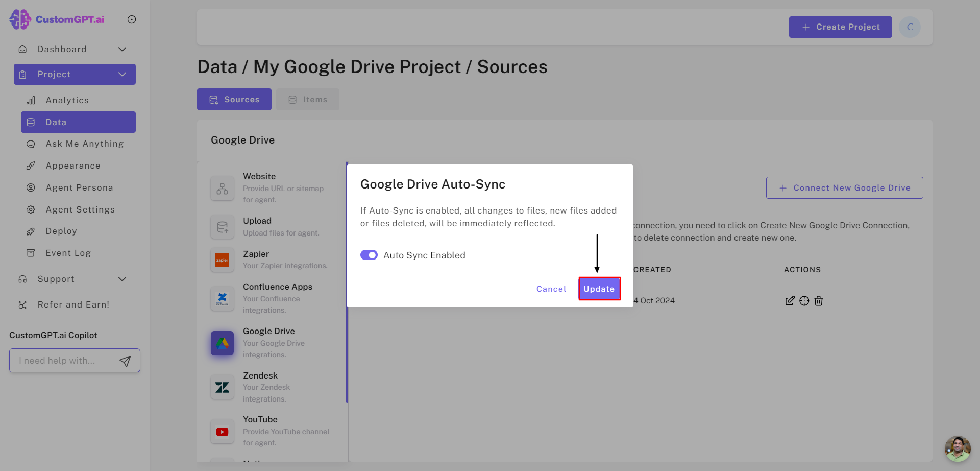The width and height of the screenshot is (980, 471).
Task: Open the Dashboard menu item
Action: coord(62,49)
